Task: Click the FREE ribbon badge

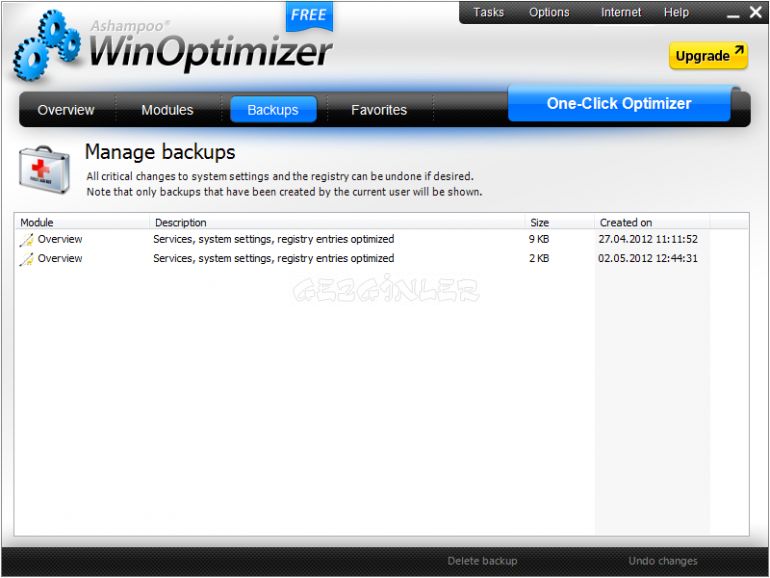Action: (309, 16)
